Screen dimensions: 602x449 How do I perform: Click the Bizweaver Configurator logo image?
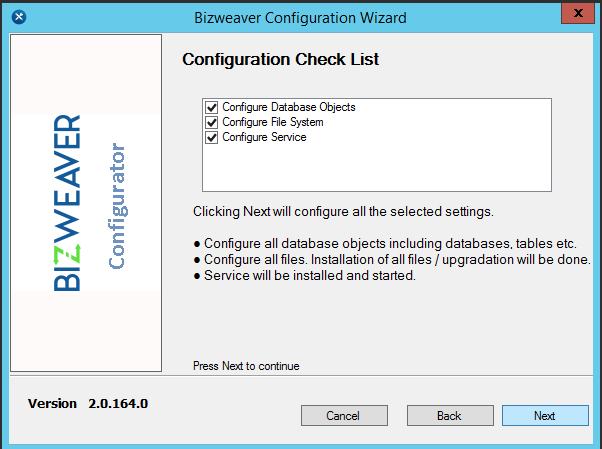(x=86, y=203)
